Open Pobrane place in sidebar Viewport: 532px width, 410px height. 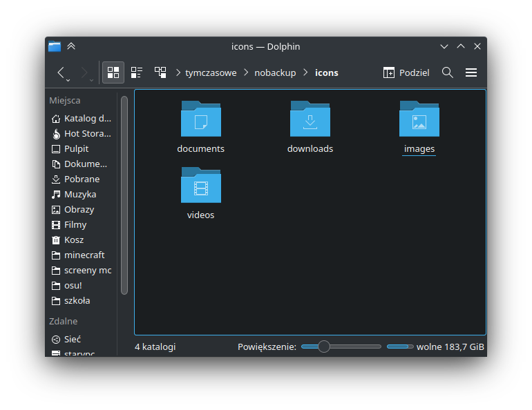tap(82, 179)
